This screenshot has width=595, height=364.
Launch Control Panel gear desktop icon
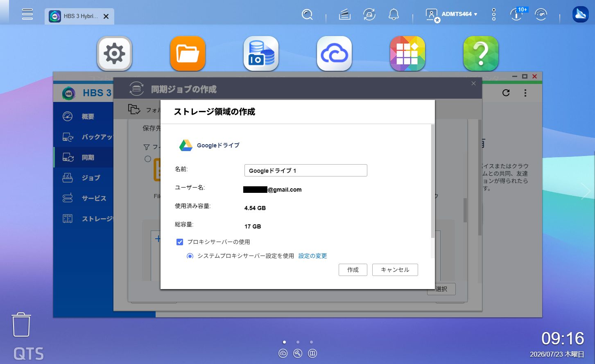point(115,54)
